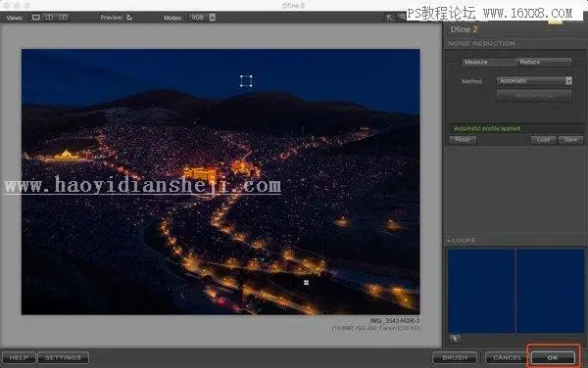Toggle the Preview checkbox
This screenshot has height=368, width=588.
(x=129, y=18)
